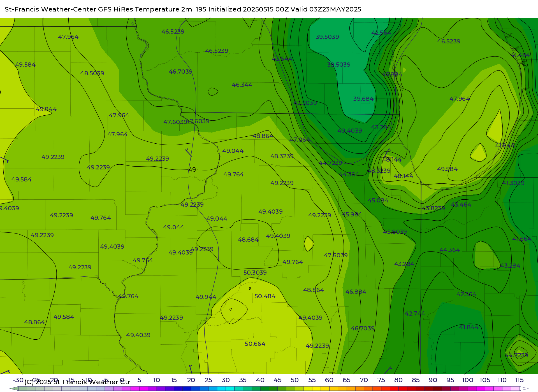Click the legend tick label "45"

coord(277,380)
